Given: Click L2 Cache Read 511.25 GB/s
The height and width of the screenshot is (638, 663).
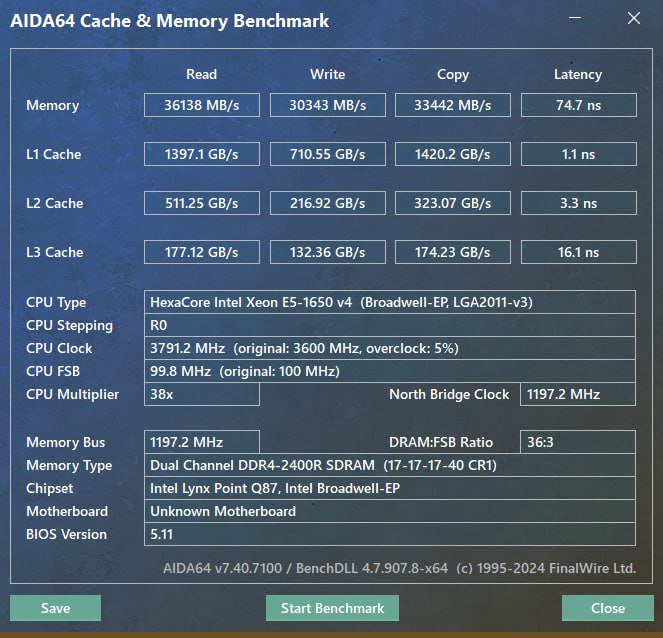Looking at the screenshot, I should point(202,203).
